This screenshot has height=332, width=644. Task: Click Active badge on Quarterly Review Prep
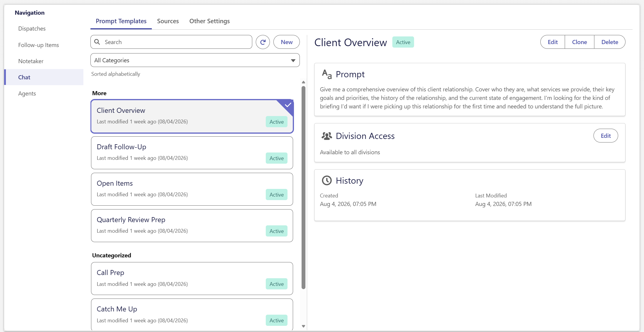[x=276, y=231]
